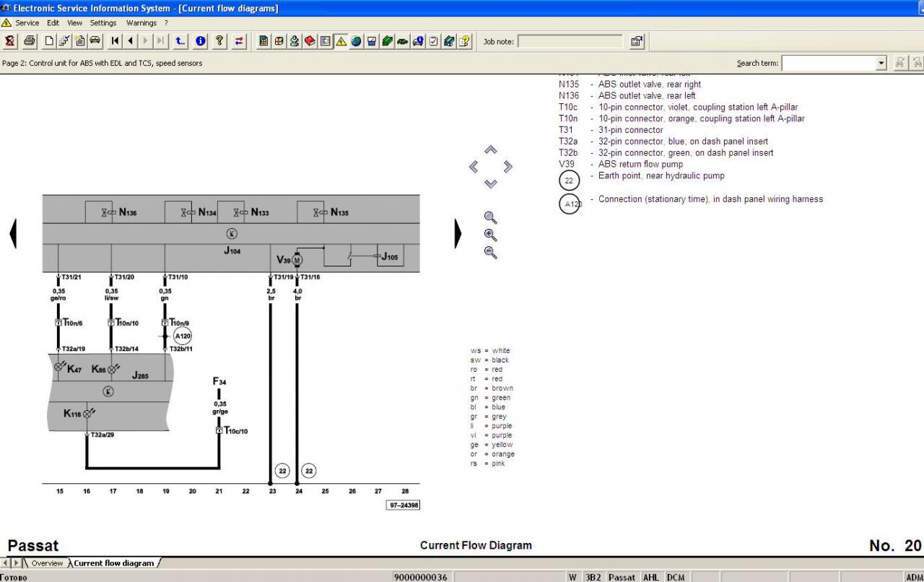Click the A120 connection circle in diagram
924x582 pixels.
[183, 336]
